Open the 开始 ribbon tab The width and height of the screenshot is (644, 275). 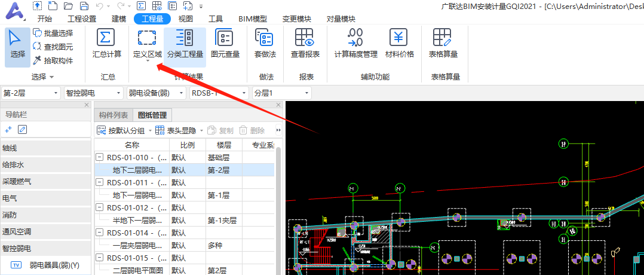[x=45, y=19]
